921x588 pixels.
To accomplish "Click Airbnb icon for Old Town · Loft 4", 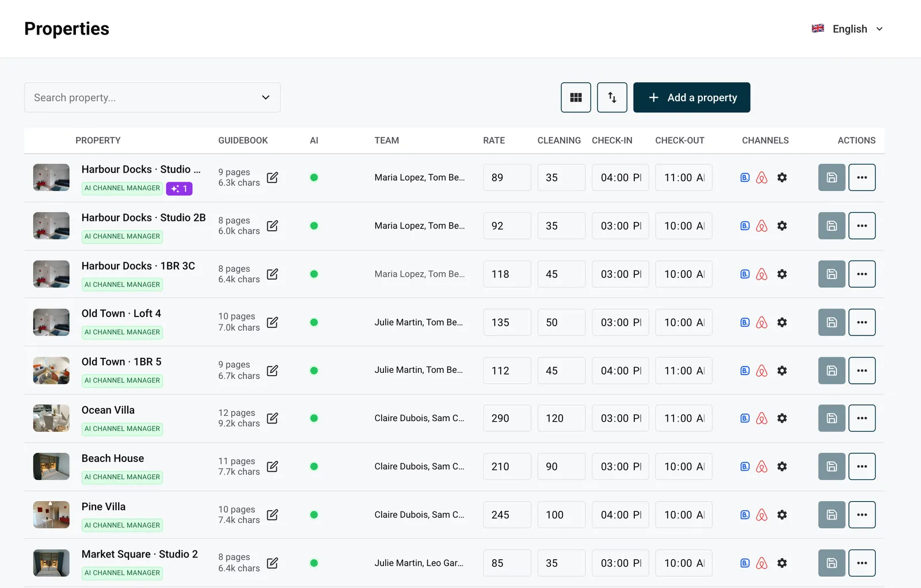I will click(x=762, y=322).
